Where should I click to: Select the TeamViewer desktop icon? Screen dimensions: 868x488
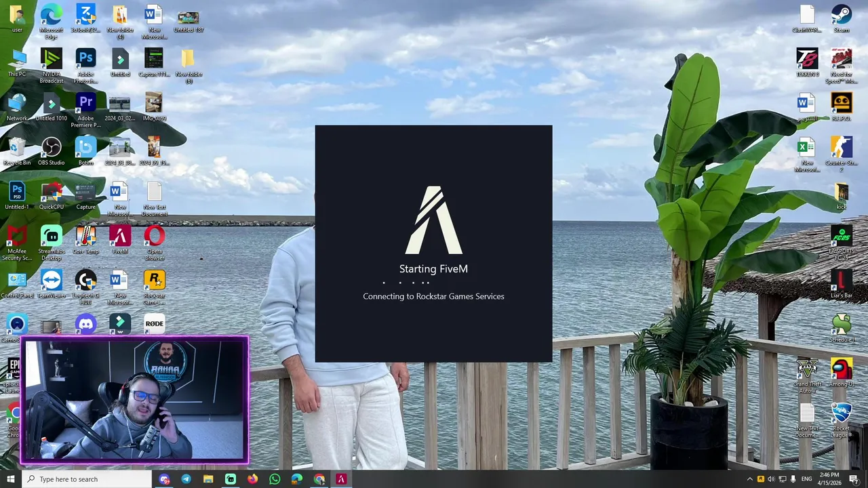(52, 285)
